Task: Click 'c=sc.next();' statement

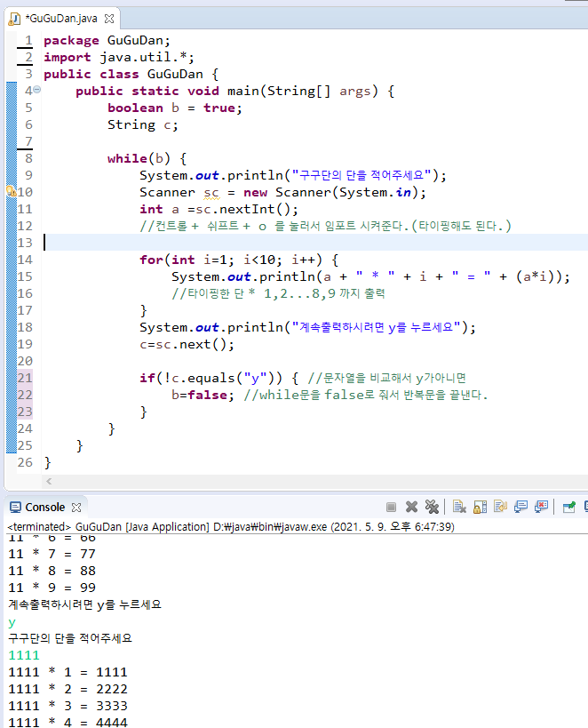Action: (187, 344)
